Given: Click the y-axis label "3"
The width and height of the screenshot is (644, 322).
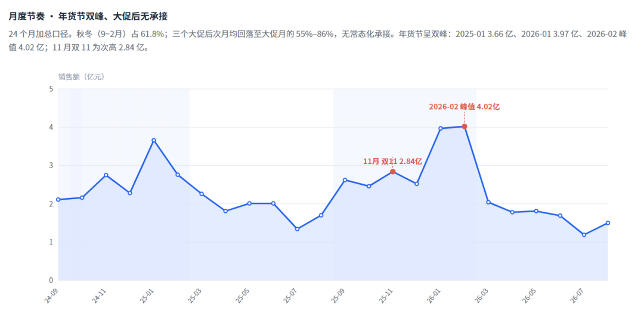Looking at the screenshot, I should pyautogui.click(x=51, y=166).
